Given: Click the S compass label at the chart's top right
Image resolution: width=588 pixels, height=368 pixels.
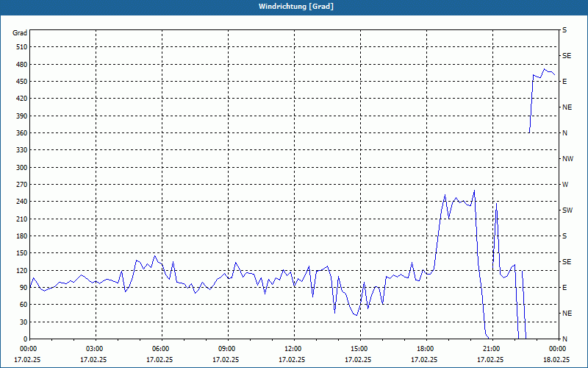Looking at the screenshot, I should click(564, 30).
